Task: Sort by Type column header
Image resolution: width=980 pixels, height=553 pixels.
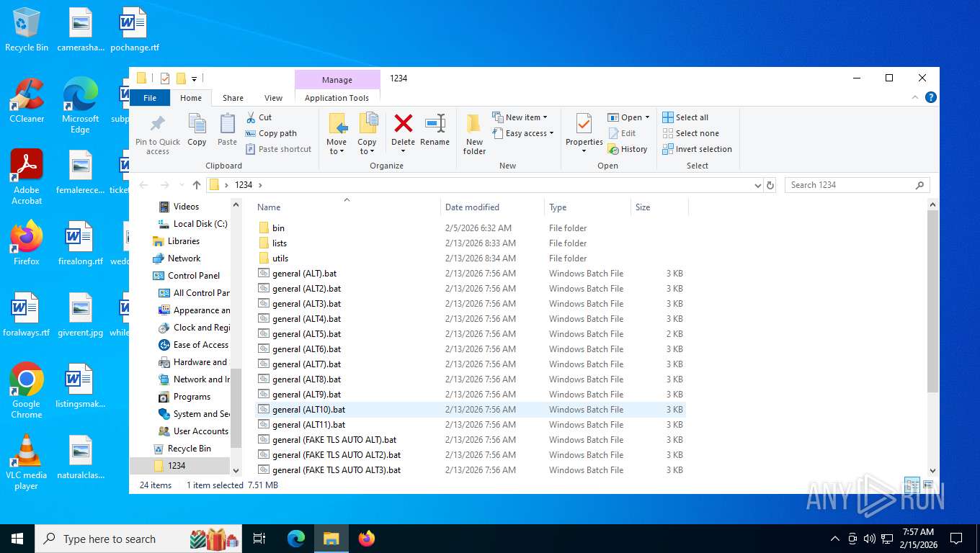Action: (587, 207)
